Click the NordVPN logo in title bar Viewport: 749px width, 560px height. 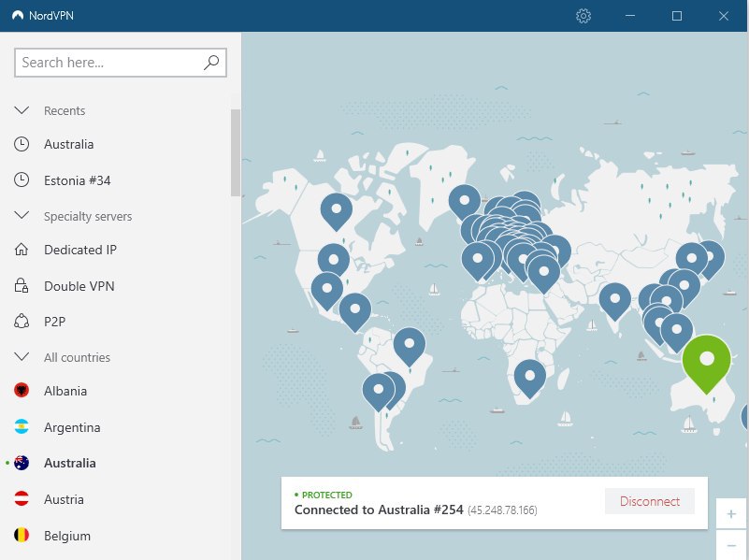coord(18,15)
